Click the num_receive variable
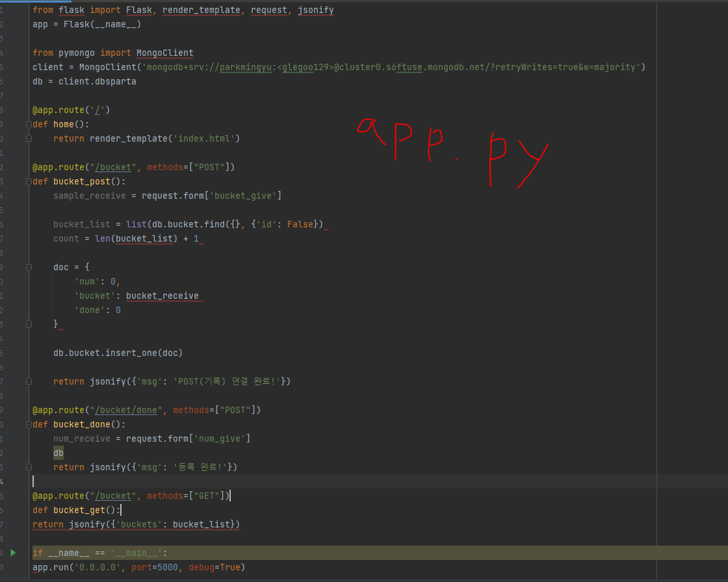728x582 pixels. (x=82, y=438)
